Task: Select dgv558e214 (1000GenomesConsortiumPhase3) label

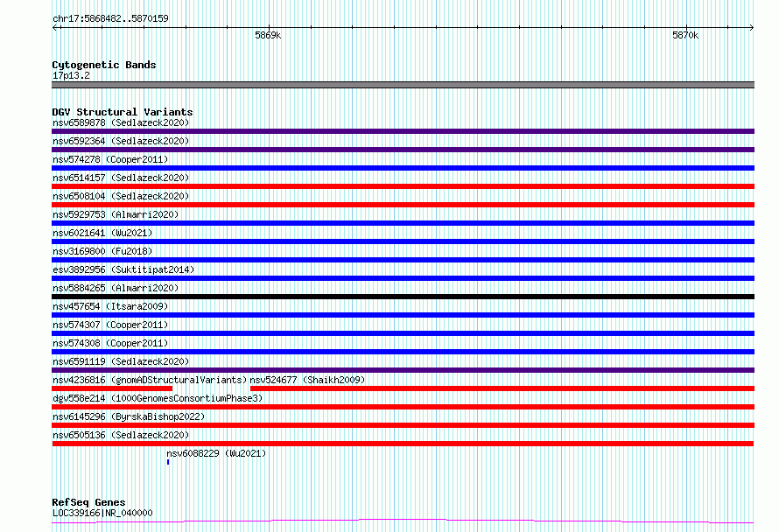Action: click(x=158, y=398)
